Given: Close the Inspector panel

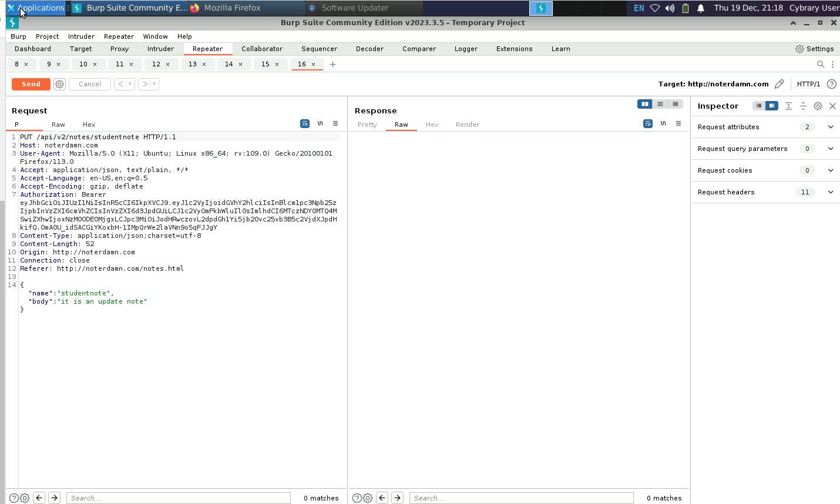Looking at the screenshot, I should click(832, 106).
